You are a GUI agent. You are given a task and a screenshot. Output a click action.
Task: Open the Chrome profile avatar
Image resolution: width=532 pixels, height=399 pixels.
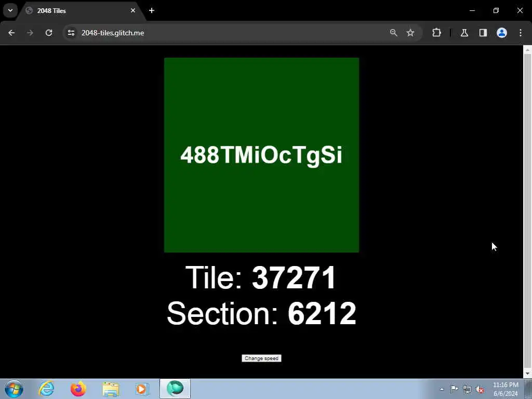[x=502, y=33]
